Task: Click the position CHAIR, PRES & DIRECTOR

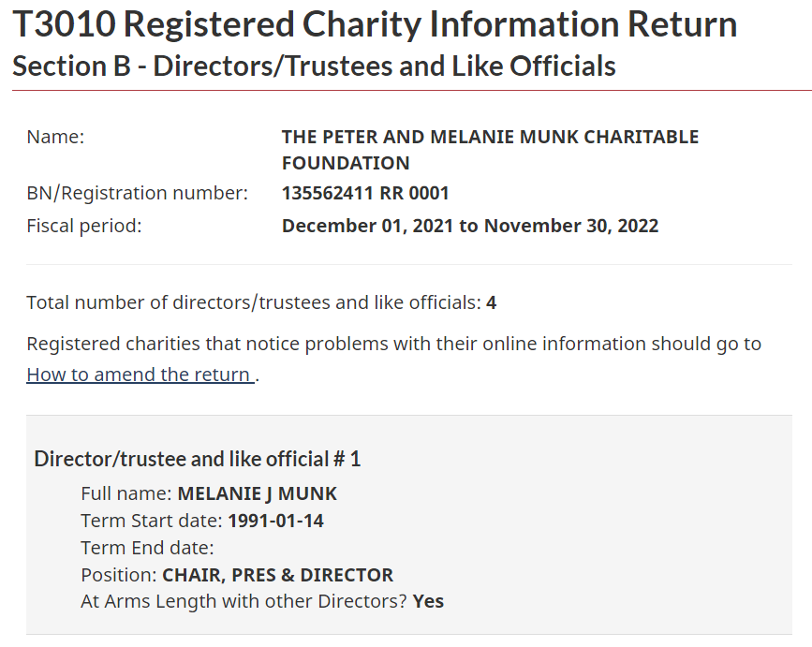Action: (x=277, y=575)
